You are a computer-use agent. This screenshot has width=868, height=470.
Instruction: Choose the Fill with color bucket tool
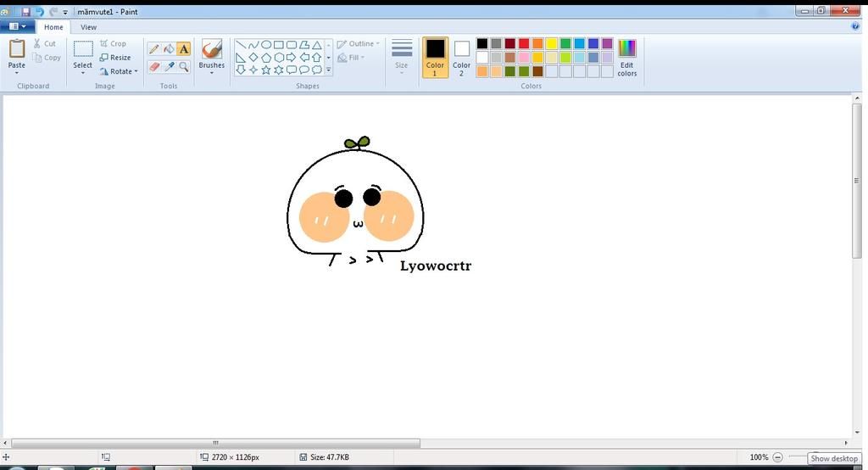[169, 49]
